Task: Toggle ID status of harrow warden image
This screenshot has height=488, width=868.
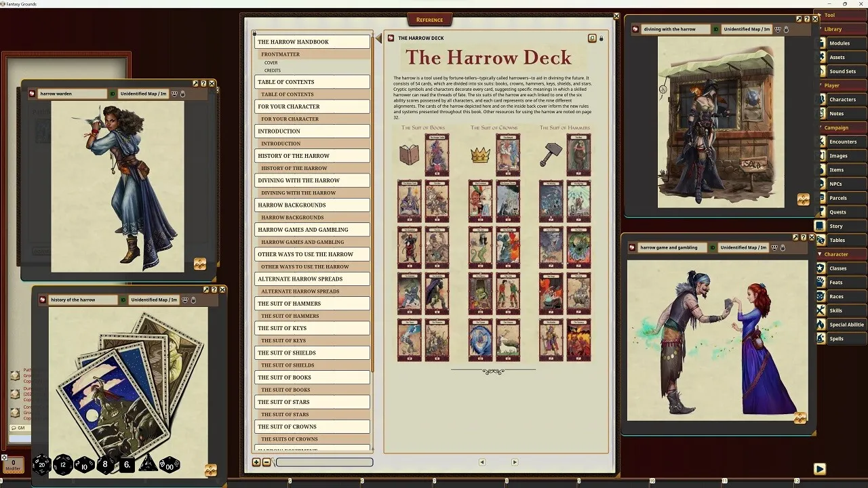Action: (113, 94)
